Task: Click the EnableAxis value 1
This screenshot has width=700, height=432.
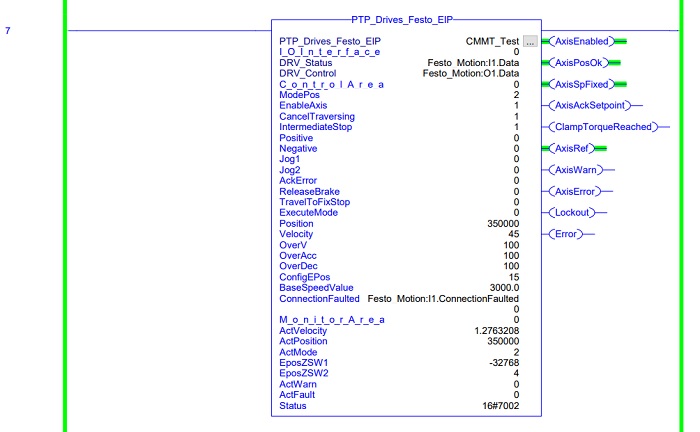Action: click(516, 106)
